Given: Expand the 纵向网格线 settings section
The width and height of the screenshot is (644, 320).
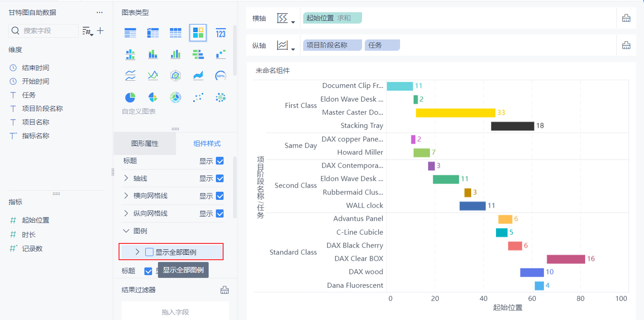Looking at the screenshot, I should pos(126,213).
